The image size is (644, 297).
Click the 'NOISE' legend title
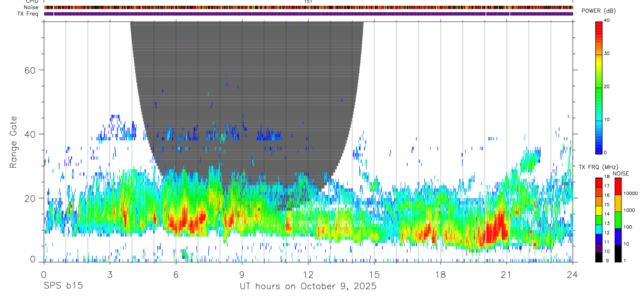622,173
